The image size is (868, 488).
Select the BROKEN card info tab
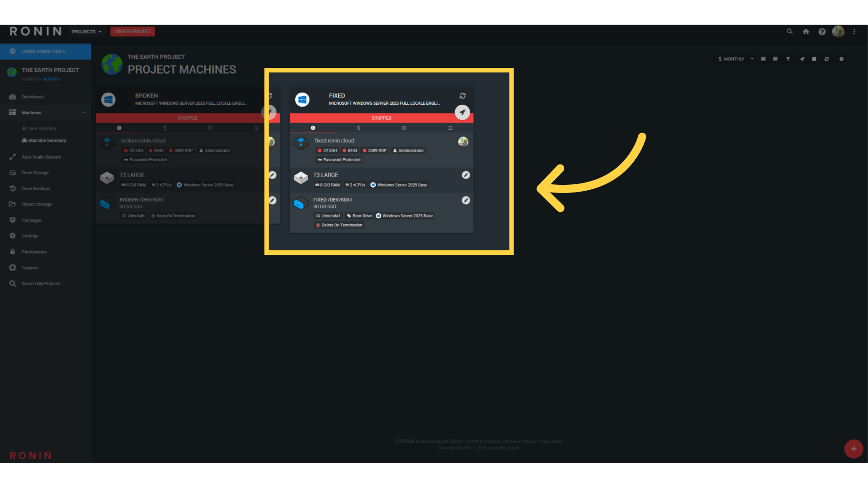119,128
